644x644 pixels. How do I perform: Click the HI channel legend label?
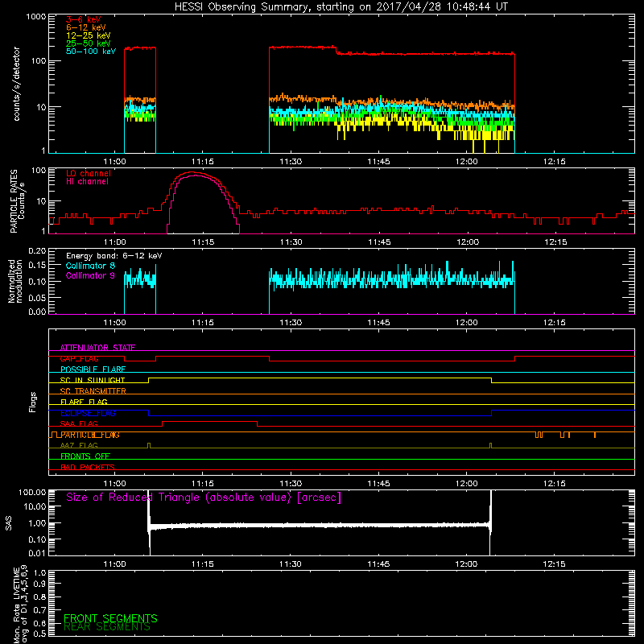coord(88,181)
